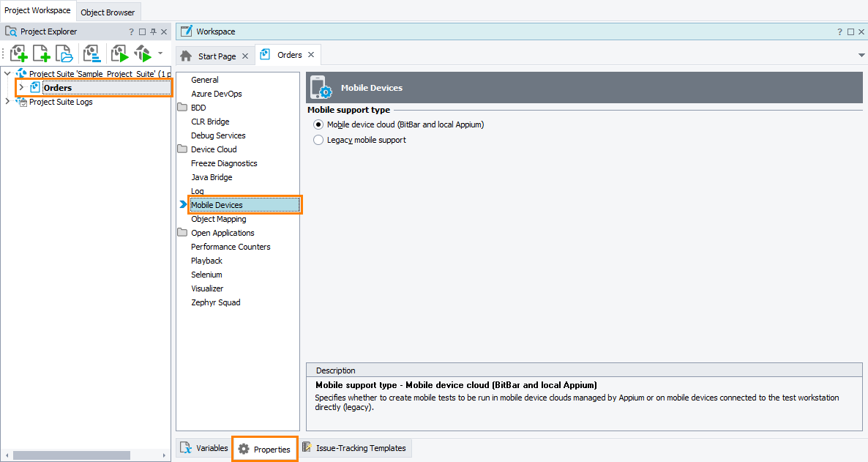Viewport: 868px width, 462px height.
Task: Switch to the Object Browser tab
Action: (108, 12)
